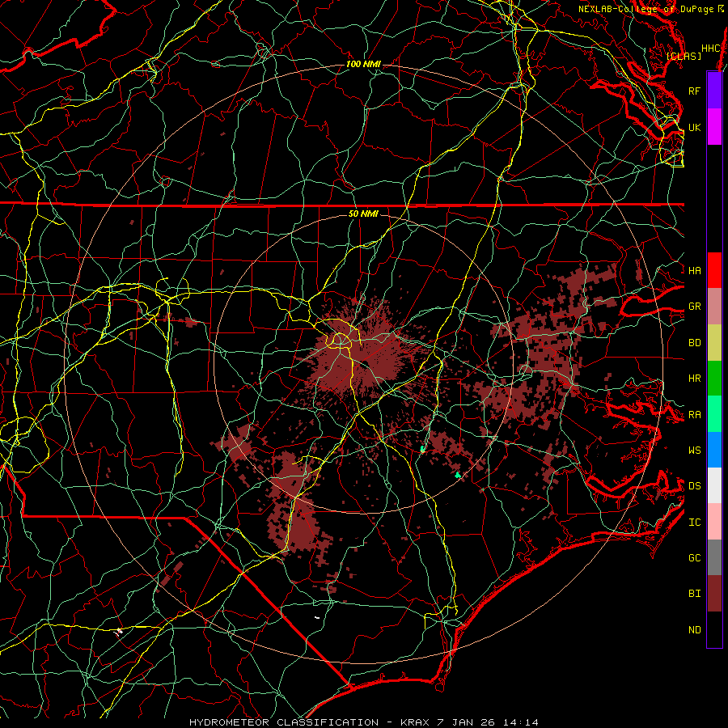
Task: Click the 'HA' legend label
Action: (x=694, y=271)
